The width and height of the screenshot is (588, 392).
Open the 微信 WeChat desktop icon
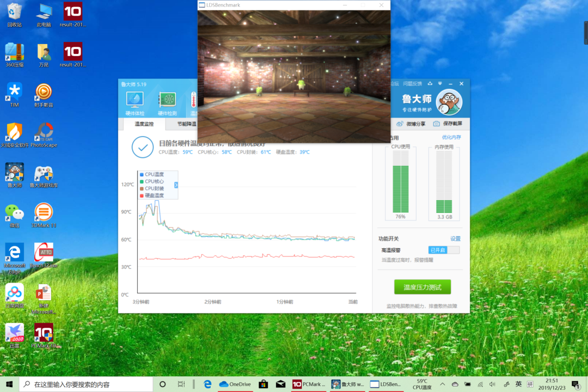[x=15, y=216]
